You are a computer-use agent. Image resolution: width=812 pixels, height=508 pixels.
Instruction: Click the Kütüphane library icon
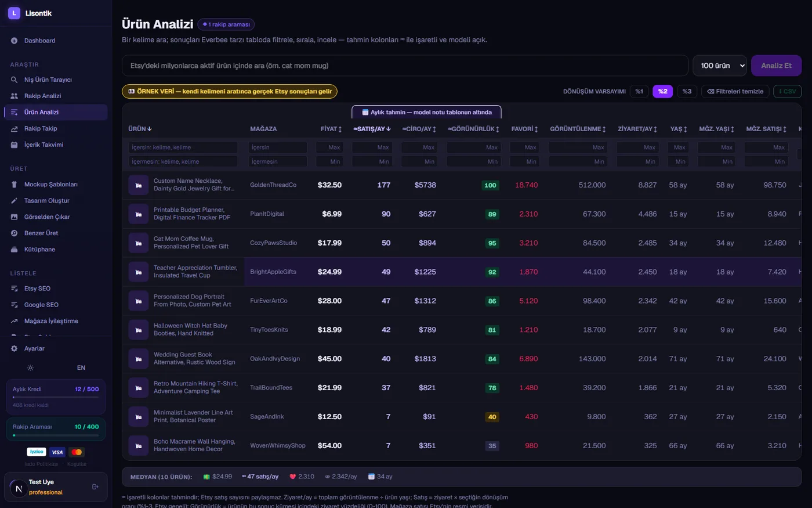pyautogui.click(x=14, y=249)
